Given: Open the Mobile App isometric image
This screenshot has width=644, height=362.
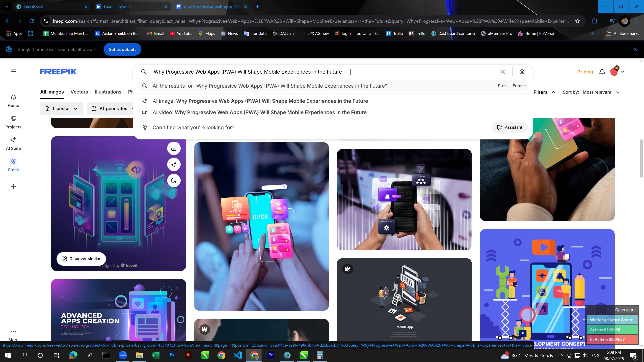Looking at the screenshot, I should (x=404, y=300).
